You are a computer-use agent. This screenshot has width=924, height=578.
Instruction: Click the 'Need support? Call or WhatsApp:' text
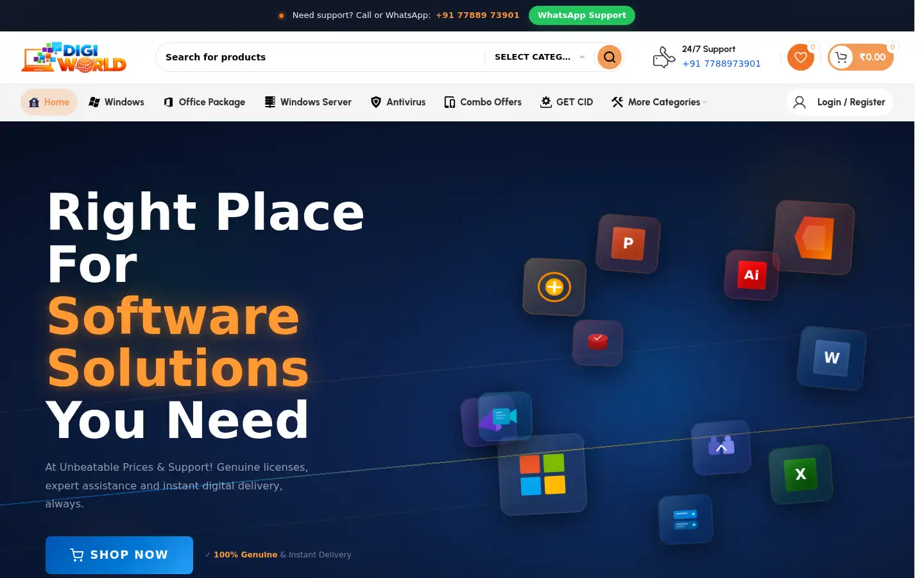point(361,15)
